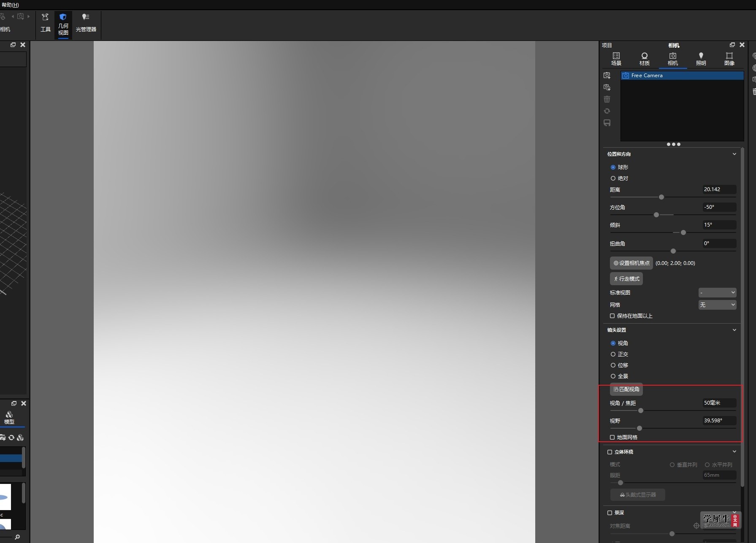This screenshot has height=543, width=756.
Task: Toggle the 几何视图 geometry view
Action: (x=63, y=24)
